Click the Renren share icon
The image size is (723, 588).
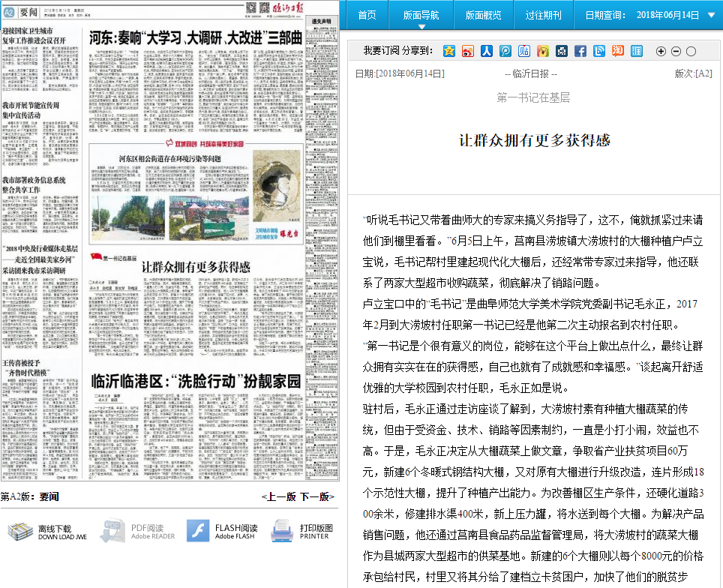coord(487,51)
